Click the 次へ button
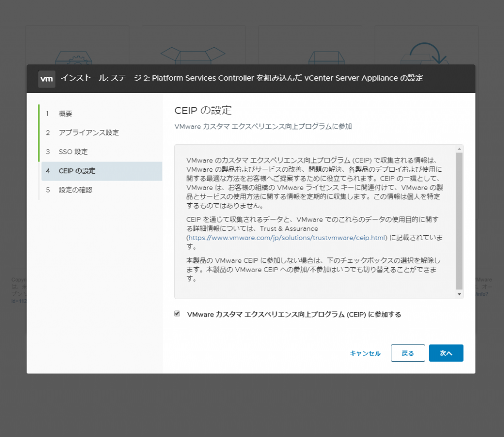Screen dimensions: 504x437 446,353
